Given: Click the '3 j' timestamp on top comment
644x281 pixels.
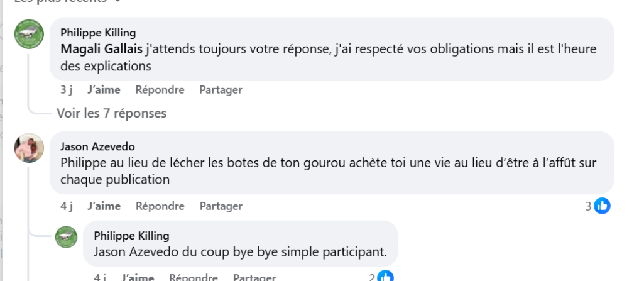Looking at the screenshot, I should [x=66, y=90].
